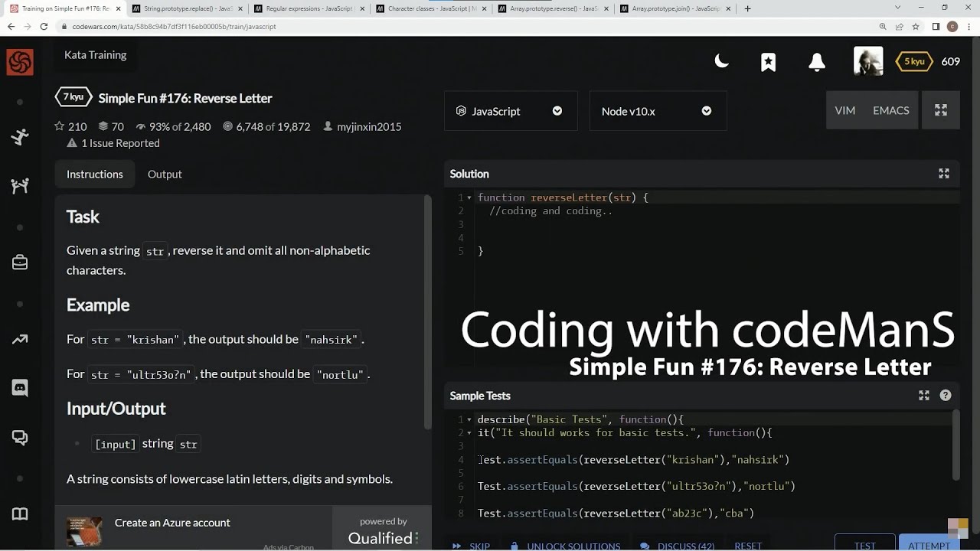
Task: Open the docs book icon in sidebar
Action: point(20,514)
